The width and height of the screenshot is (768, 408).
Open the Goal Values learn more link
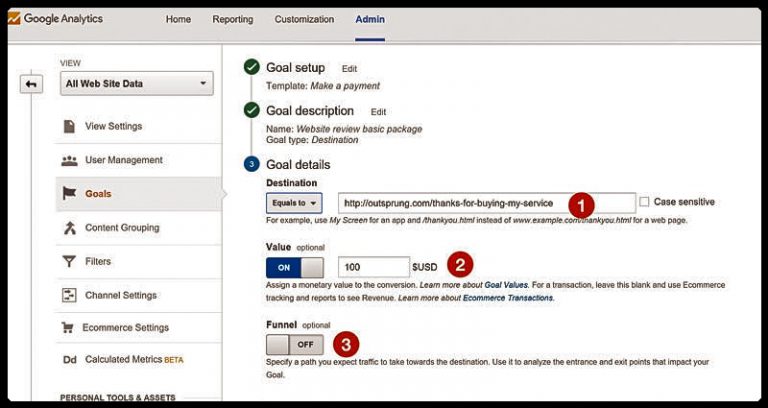click(x=506, y=285)
